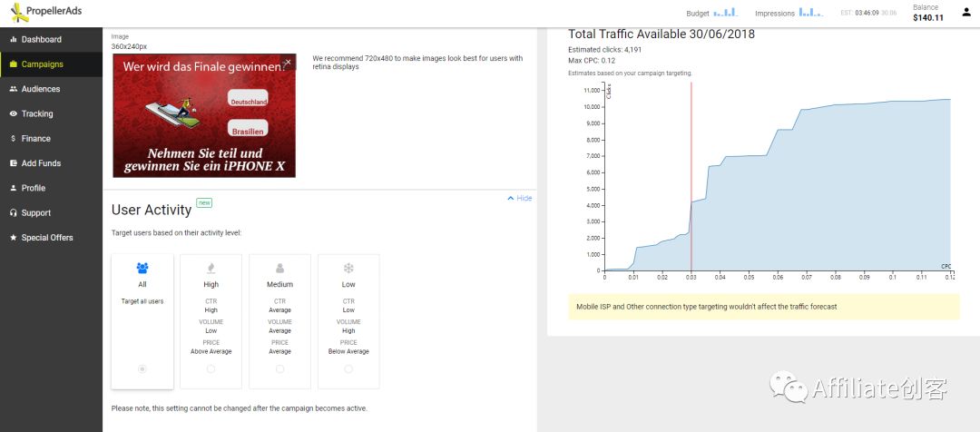Click the Campaigns briefcase icon
The width and height of the screenshot is (980, 432).
tap(13, 64)
